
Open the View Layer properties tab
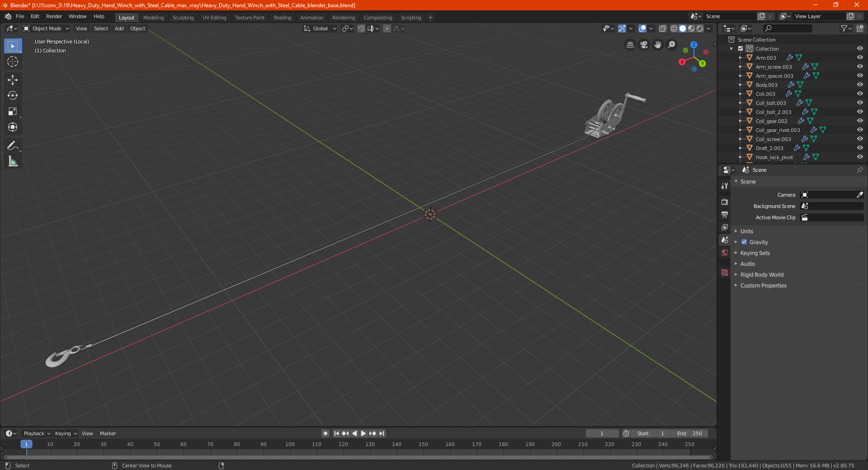click(725, 227)
